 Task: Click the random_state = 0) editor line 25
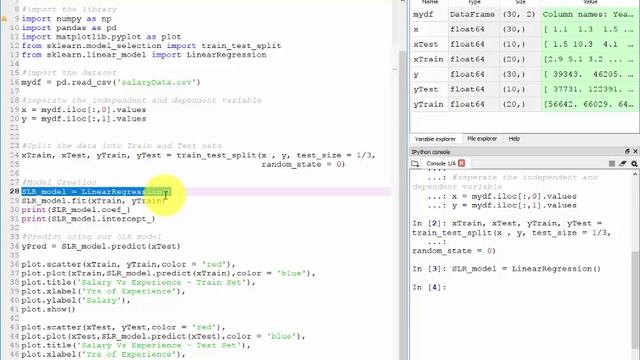pos(303,164)
